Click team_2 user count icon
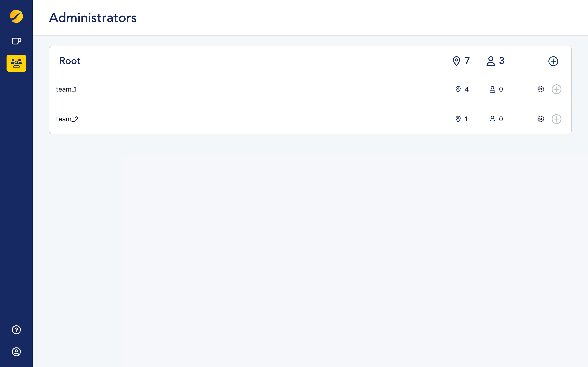Screen dimensions: 588x367 [x=492, y=119]
